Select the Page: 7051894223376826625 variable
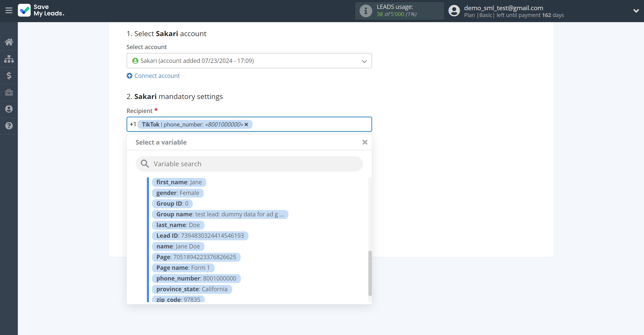 click(196, 257)
